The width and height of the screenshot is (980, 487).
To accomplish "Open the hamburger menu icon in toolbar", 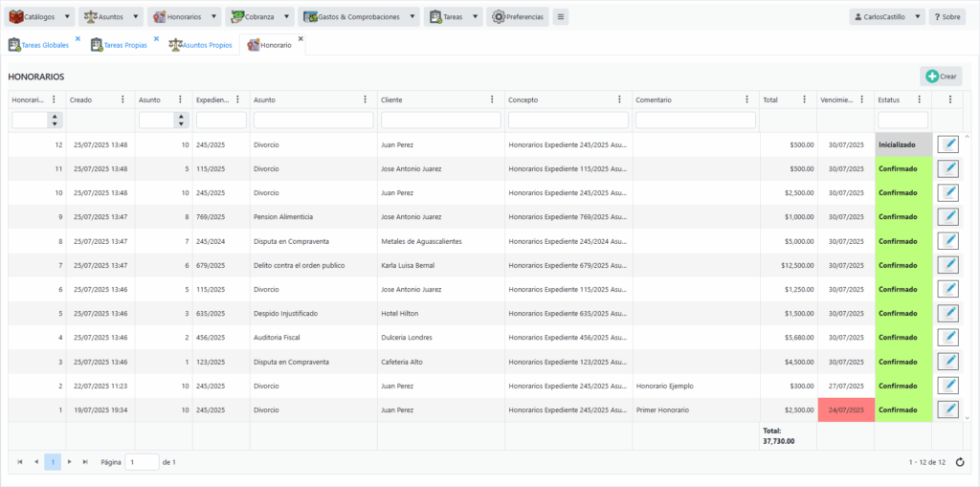I will click(x=561, y=17).
